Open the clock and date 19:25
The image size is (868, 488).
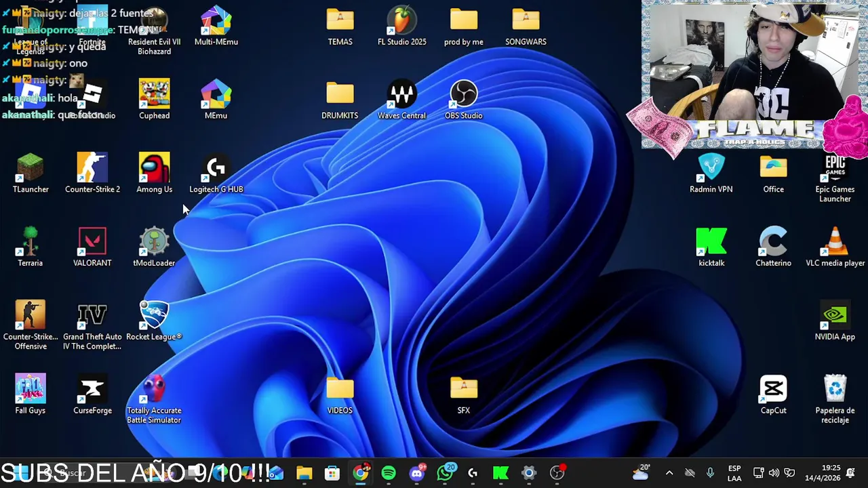click(822, 473)
